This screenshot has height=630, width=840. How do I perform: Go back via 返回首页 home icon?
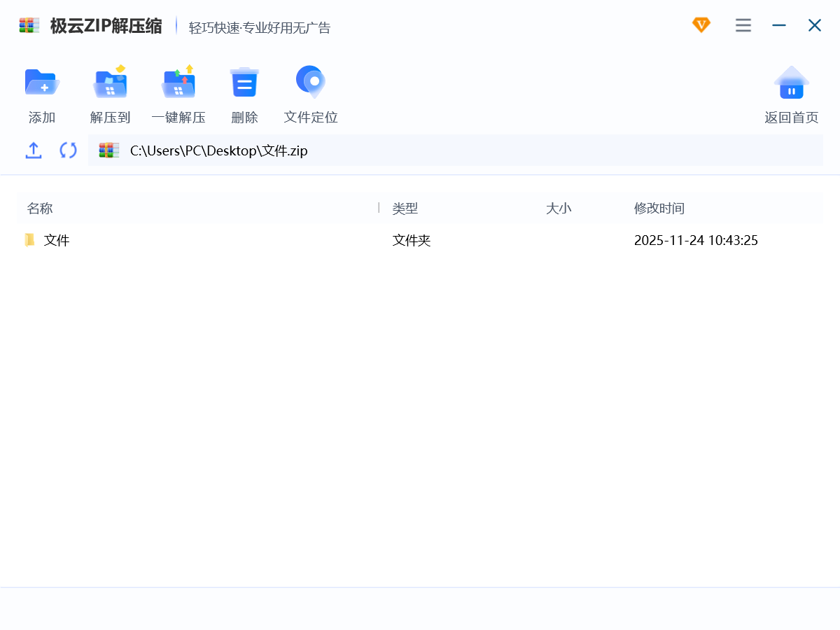click(791, 83)
